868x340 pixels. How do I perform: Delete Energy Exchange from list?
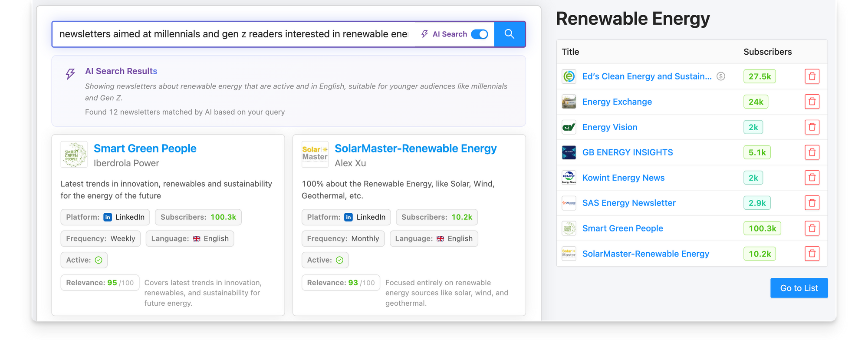click(812, 102)
